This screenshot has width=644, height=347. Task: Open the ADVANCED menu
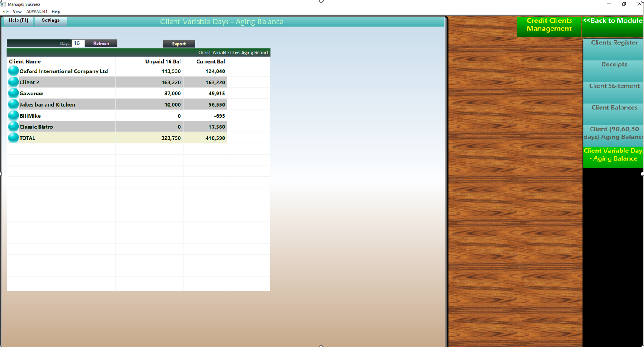[x=36, y=11]
